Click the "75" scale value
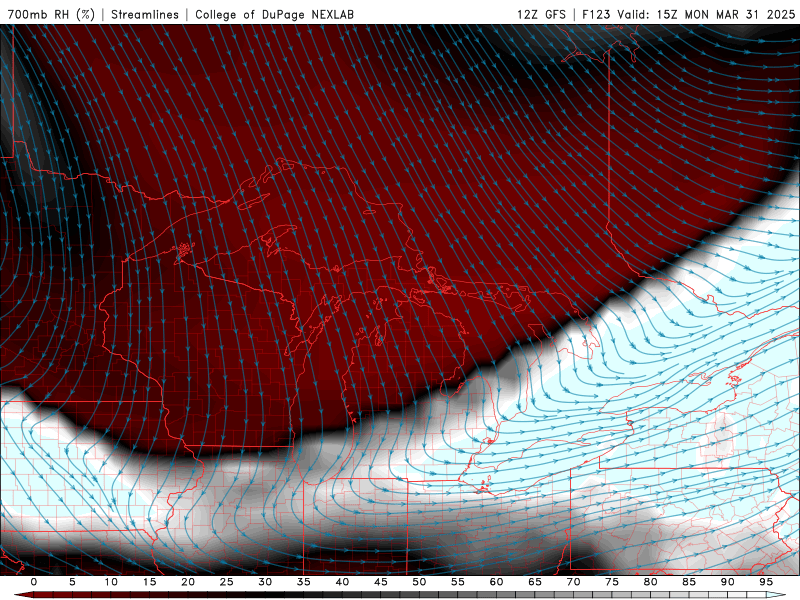The width and height of the screenshot is (800, 600). 612,582
